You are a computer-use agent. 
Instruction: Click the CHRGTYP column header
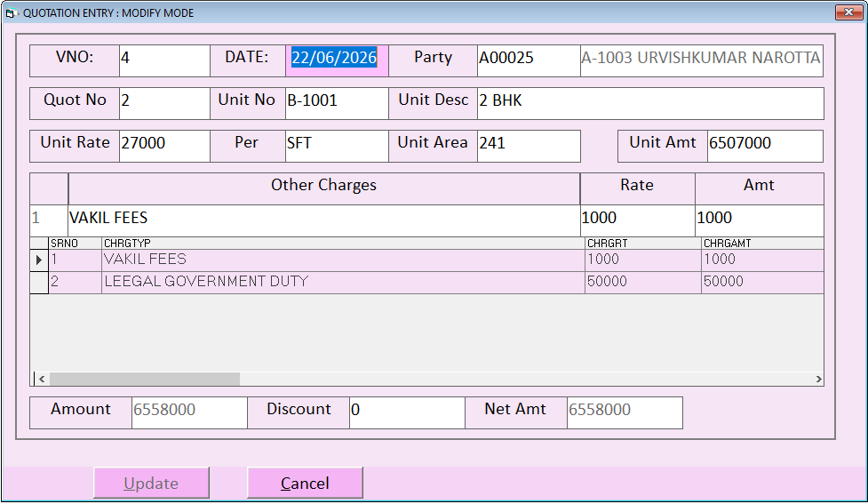coord(343,244)
